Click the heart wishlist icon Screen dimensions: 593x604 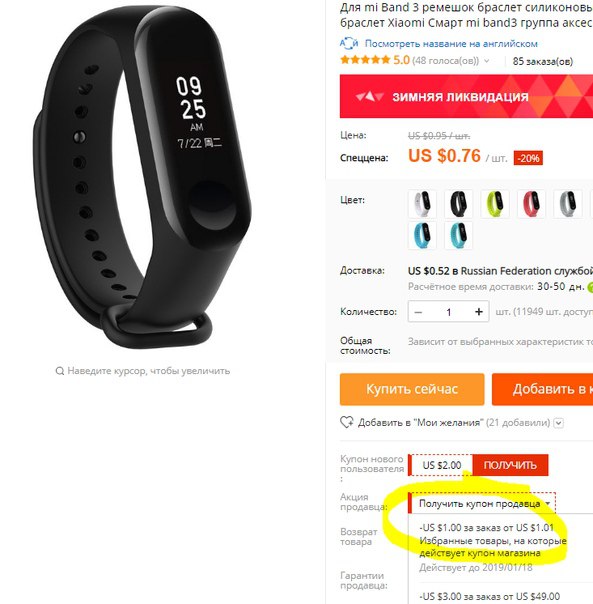pyautogui.click(x=346, y=423)
